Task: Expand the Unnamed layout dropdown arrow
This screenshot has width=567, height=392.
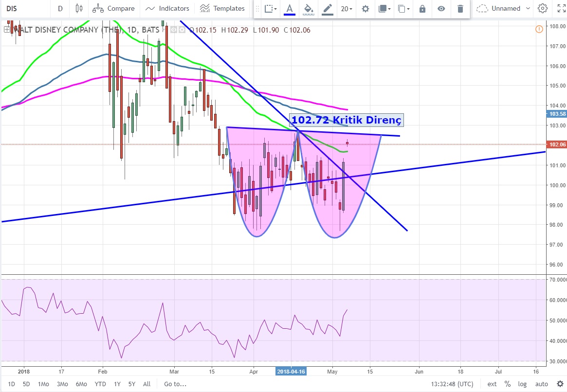Action: (528, 8)
